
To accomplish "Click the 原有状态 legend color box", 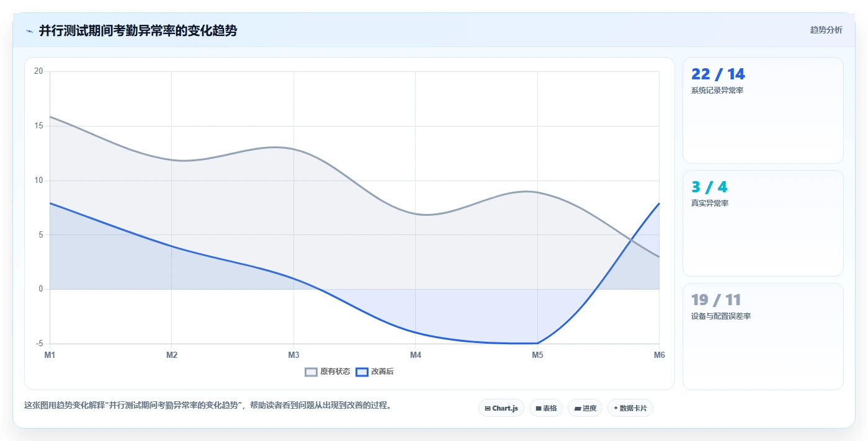I will tap(311, 372).
